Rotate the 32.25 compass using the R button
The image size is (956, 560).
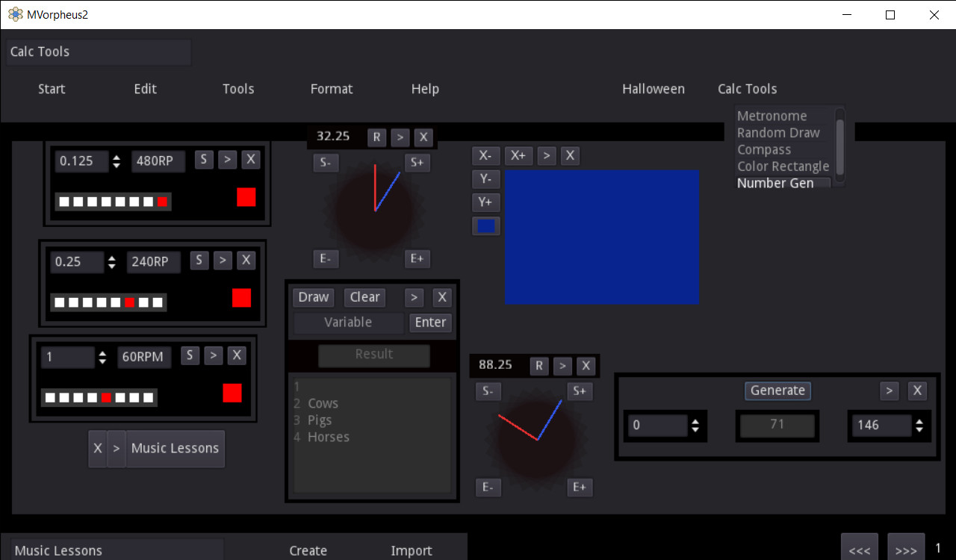click(x=376, y=137)
